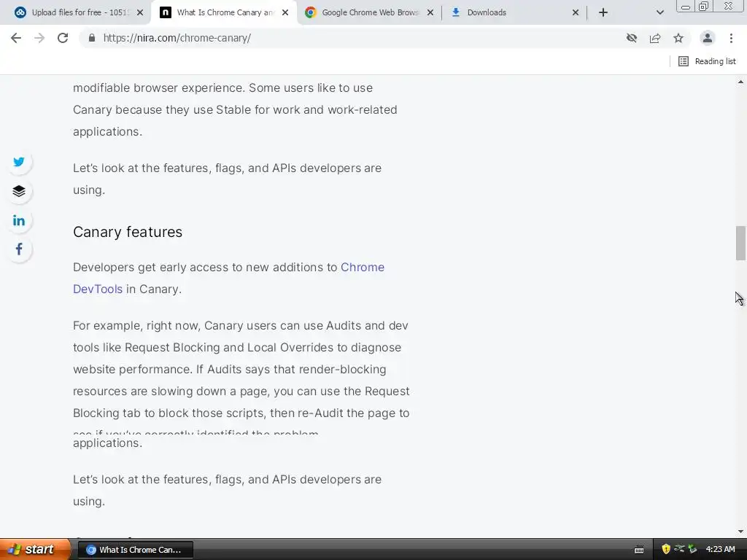The width and height of the screenshot is (747, 560).
Task: Open the Reading list panel
Action: coord(707,61)
